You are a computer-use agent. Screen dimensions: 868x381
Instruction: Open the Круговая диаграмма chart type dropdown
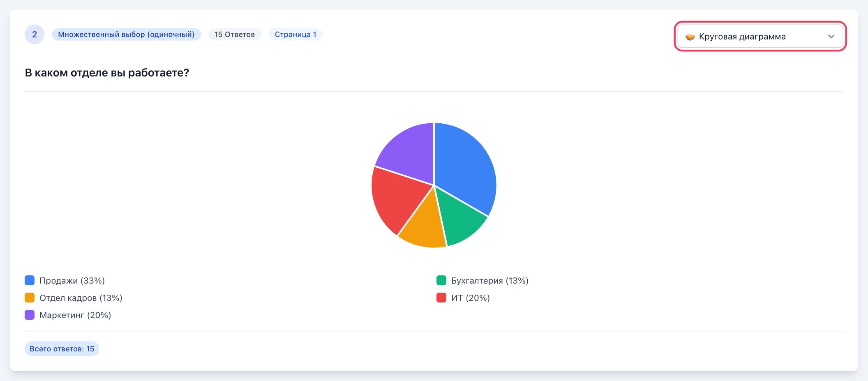(760, 36)
